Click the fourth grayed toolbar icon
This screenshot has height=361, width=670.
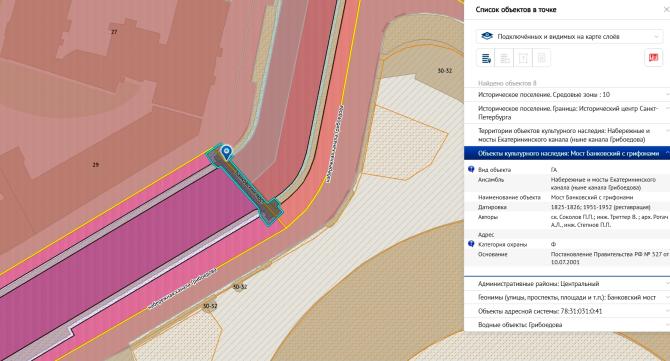tap(541, 58)
